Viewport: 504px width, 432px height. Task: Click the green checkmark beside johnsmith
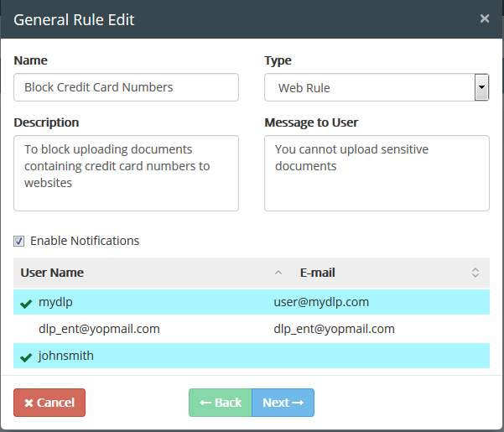coord(26,357)
